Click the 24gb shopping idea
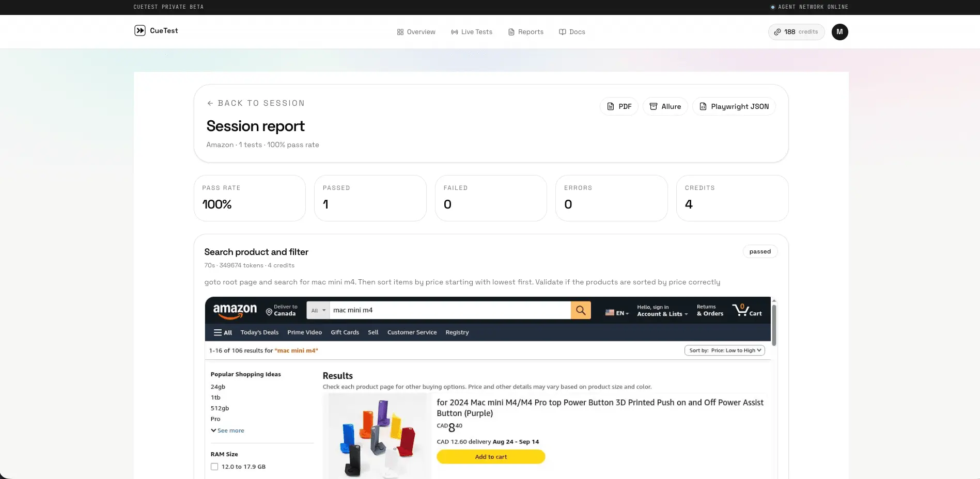The height and width of the screenshot is (479, 980). pyautogui.click(x=217, y=387)
